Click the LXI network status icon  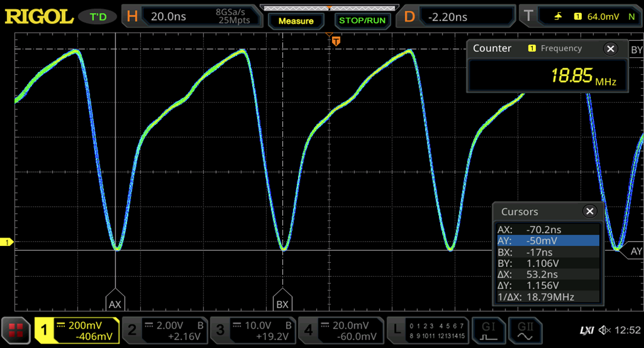(587, 330)
